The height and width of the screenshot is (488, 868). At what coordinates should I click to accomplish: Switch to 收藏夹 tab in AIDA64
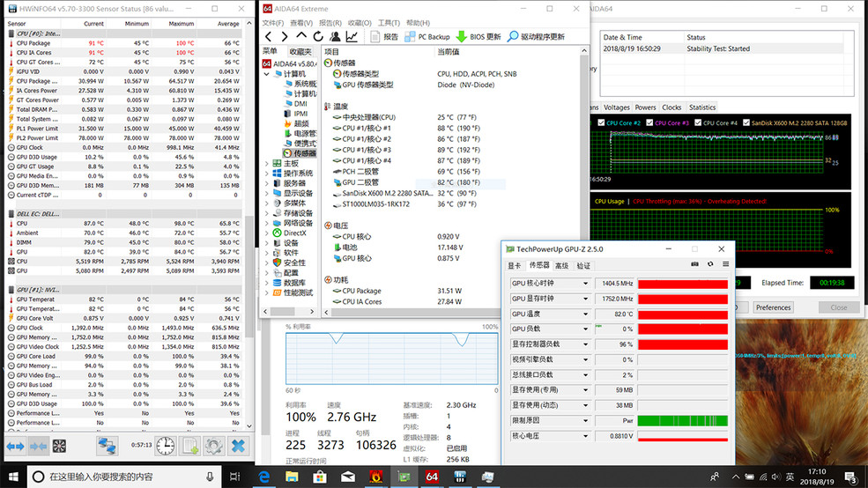coord(300,51)
